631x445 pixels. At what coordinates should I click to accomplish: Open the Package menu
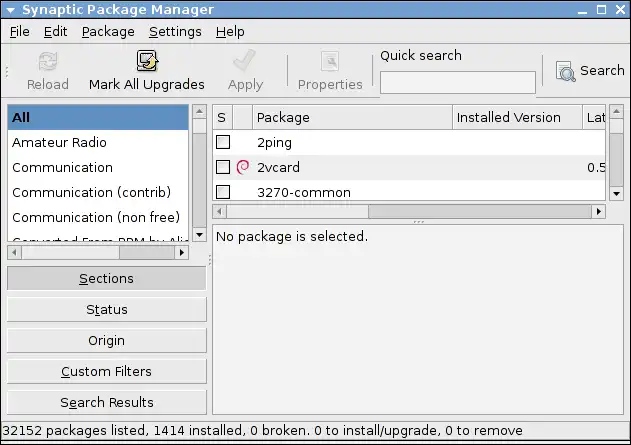108,31
